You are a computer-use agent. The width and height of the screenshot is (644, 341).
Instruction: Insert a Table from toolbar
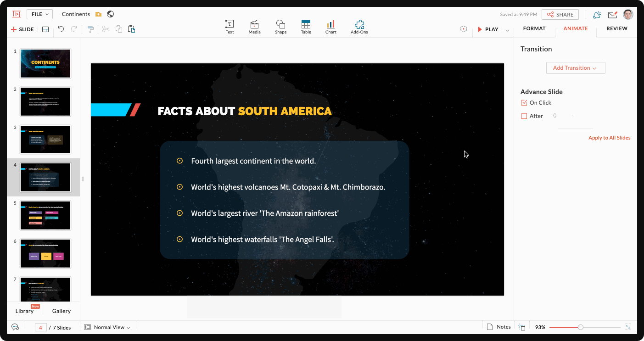coord(306,27)
